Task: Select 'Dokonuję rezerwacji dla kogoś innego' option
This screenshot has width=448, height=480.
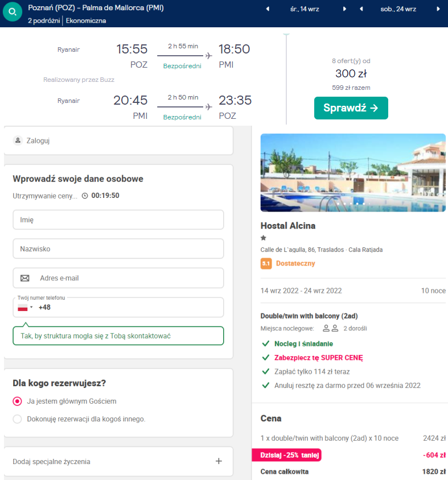Action: (18, 419)
